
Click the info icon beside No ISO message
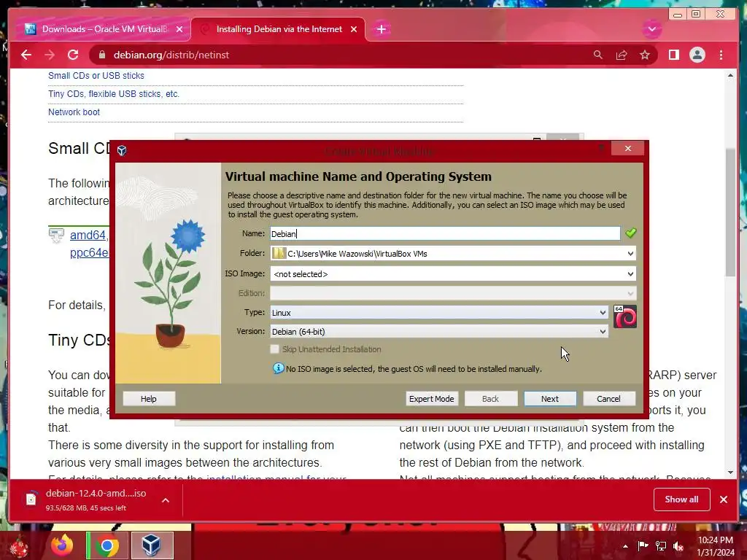pyautogui.click(x=278, y=368)
